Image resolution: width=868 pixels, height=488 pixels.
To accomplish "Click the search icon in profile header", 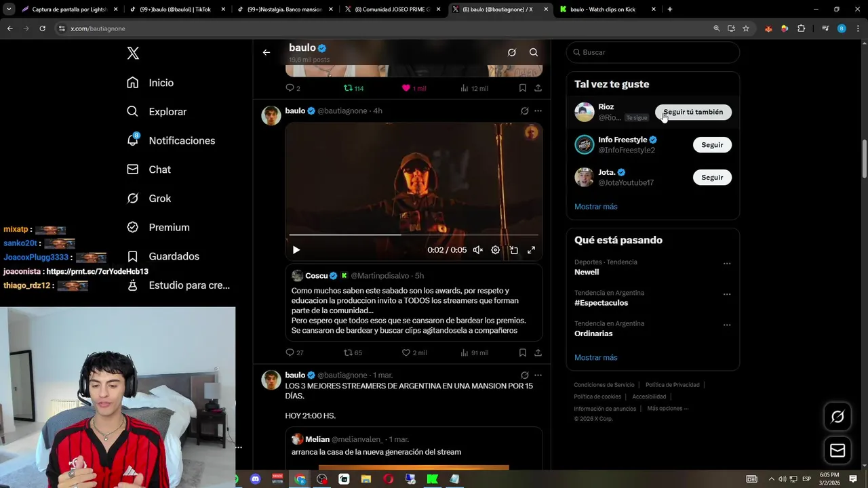I will (x=534, y=52).
